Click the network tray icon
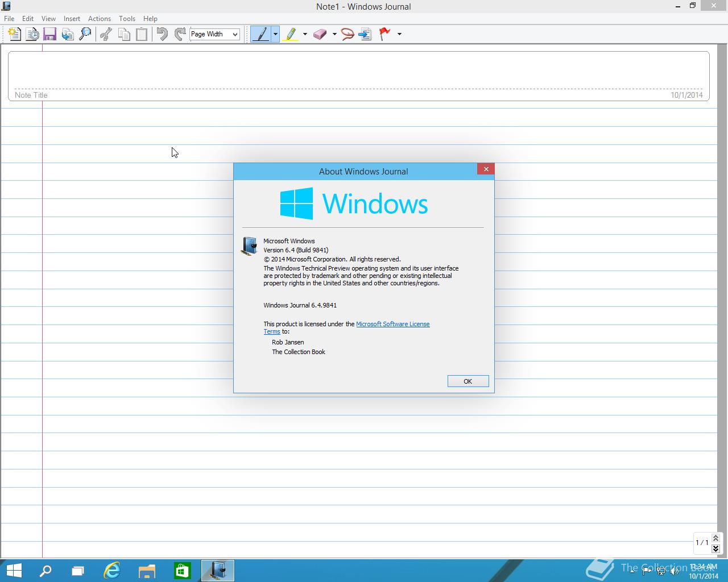 tap(661, 571)
